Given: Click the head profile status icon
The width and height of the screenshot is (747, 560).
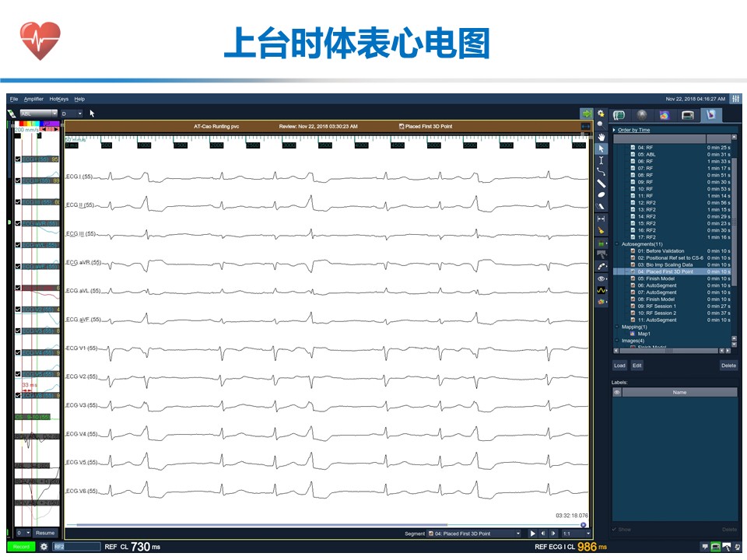Looking at the screenshot, I should [x=737, y=547].
